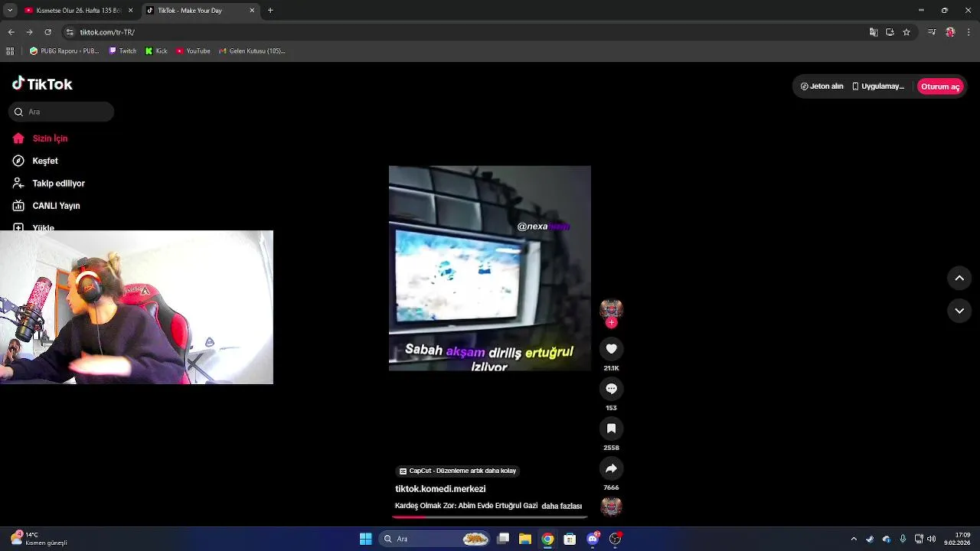This screenshot has width=980, height=551.
Task: Open the Chrome three-dot menu
Action: point(968,32)
